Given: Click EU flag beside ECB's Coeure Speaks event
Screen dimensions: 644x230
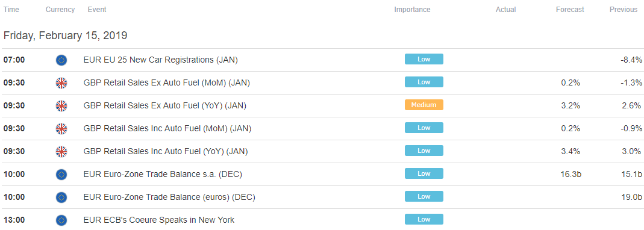Looking at the screenshot, I should [x=61, y=220].
